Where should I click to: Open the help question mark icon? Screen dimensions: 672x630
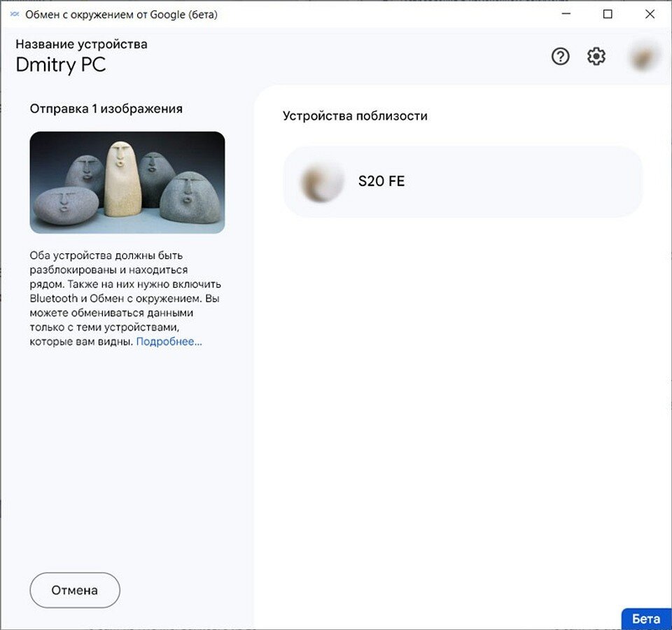(x=560, y=56)
